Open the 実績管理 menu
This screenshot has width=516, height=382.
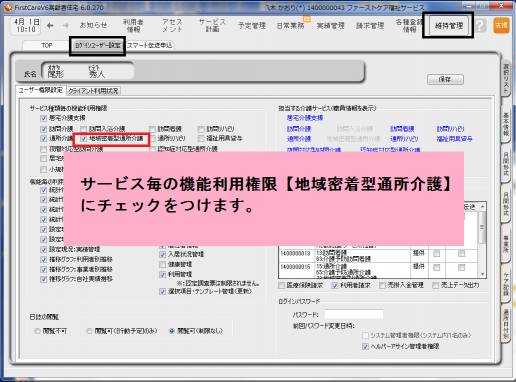(x=330, y=26)
